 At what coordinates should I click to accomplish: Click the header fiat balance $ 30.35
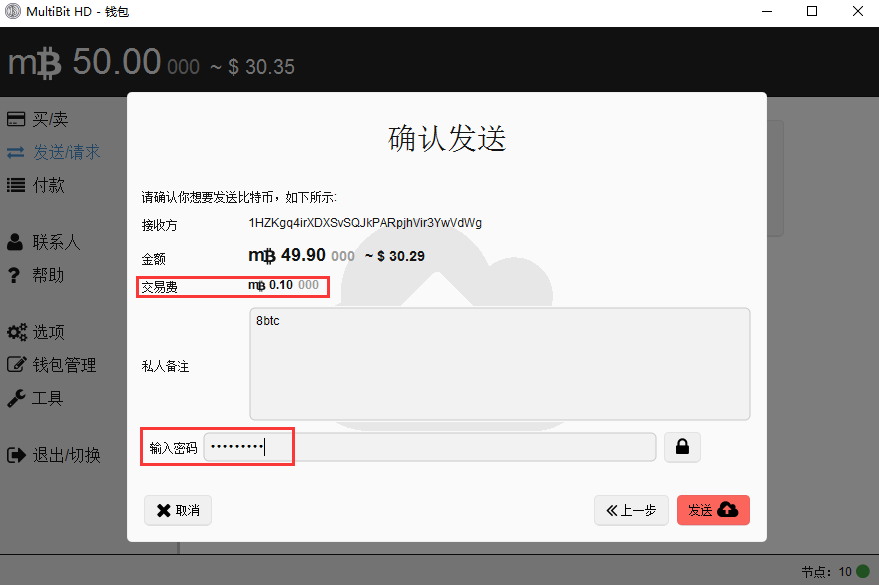261,67
